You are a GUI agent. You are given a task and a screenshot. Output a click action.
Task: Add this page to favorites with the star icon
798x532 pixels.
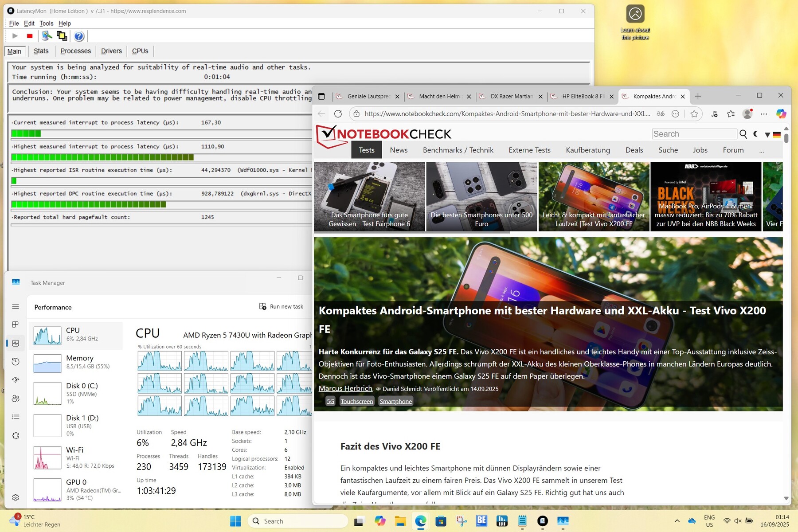coord(694,114)
